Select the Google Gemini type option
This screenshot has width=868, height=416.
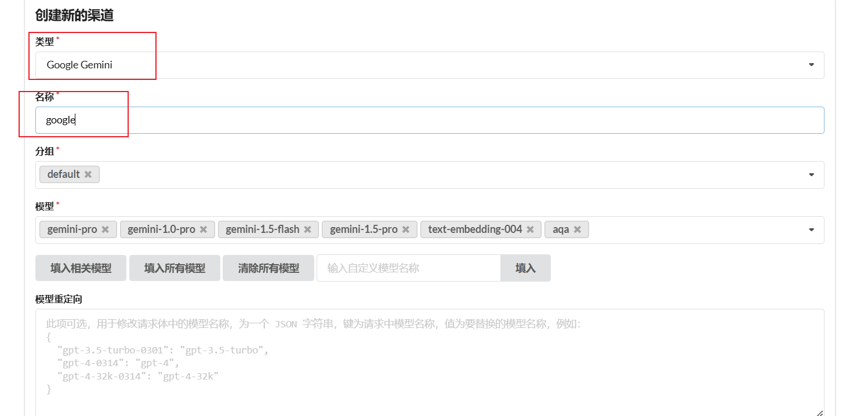coord(78,65)
